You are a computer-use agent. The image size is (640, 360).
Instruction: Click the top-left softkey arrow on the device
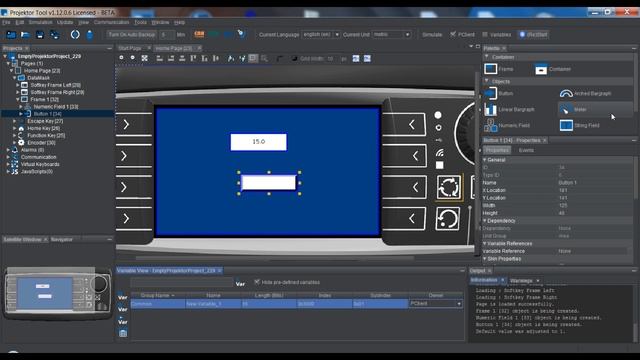pyautogui.click(x=126, y=124)
